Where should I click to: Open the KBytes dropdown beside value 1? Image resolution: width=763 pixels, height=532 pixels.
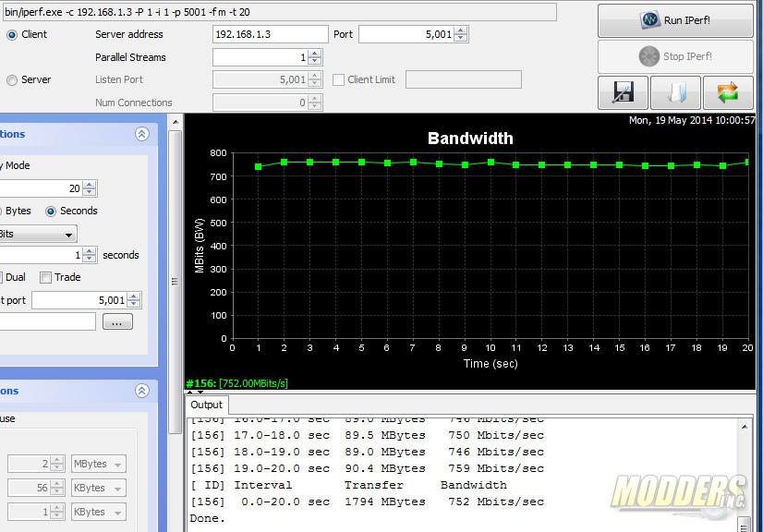pyautogui.click(x=99, y=512)
